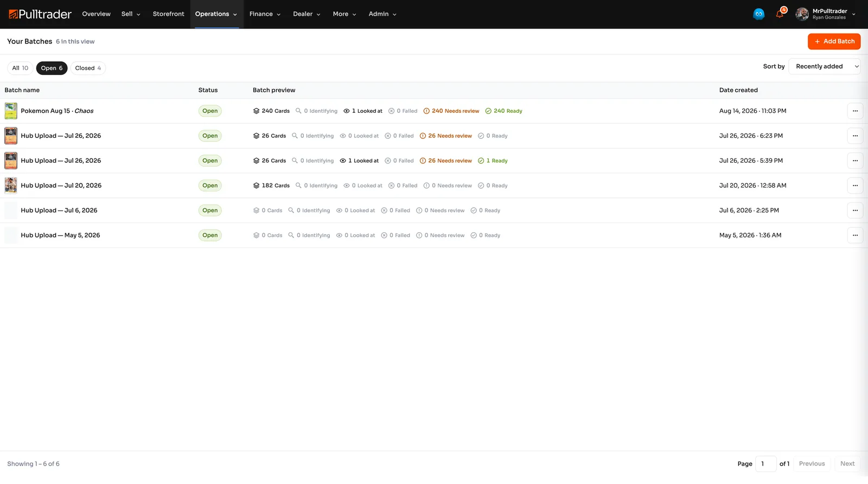Click the Add Batch button
This screenshot has height=484, width=868.
(834, 42)
